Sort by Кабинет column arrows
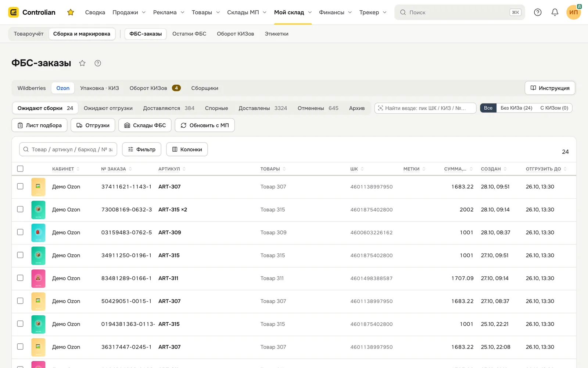The image size is (588, 368). [x=78, y=169]
